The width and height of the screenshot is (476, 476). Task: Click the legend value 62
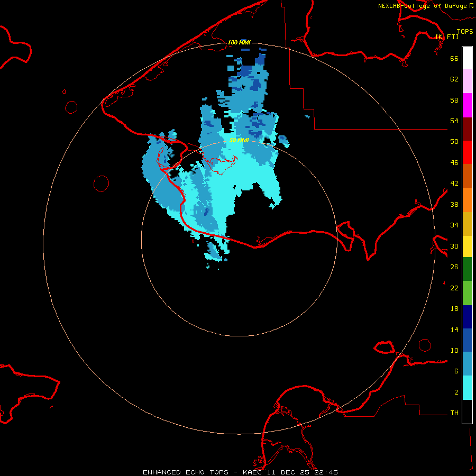[x=454, y=79]
